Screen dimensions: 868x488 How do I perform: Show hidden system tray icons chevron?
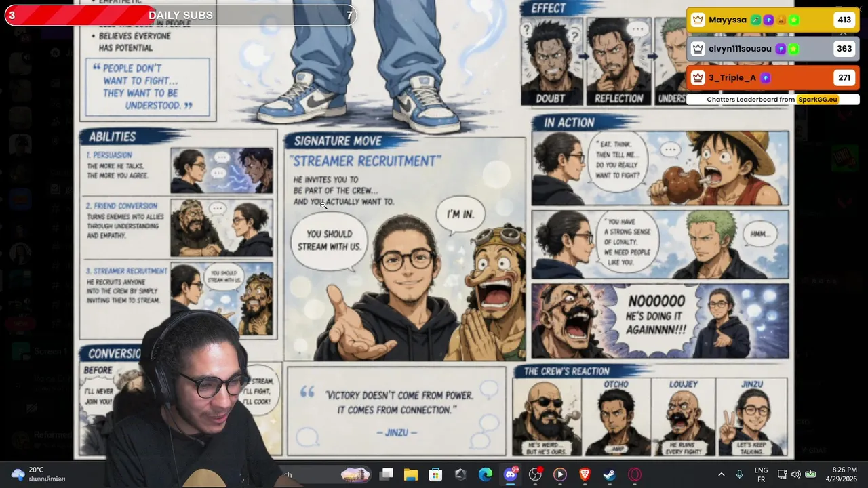coord(721,474)
